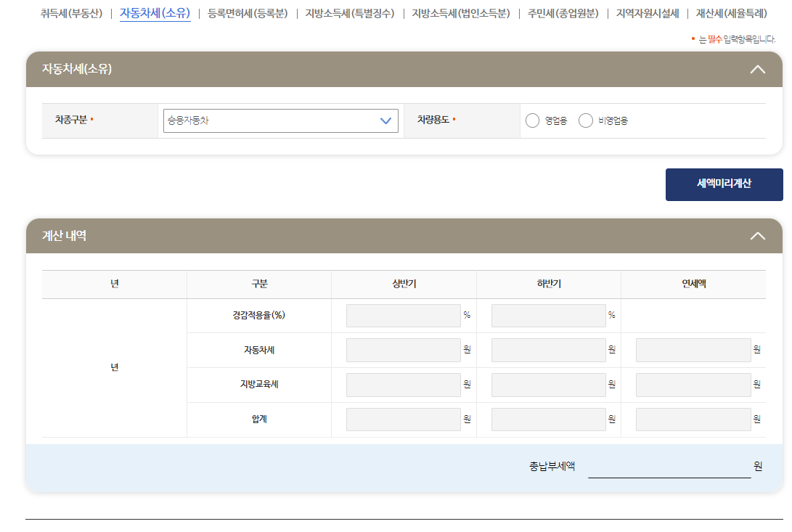Open the 지방소득세(특별징수) tab
Image resolution: width=792 pixels, height=532 pixels.
point(349,14)
